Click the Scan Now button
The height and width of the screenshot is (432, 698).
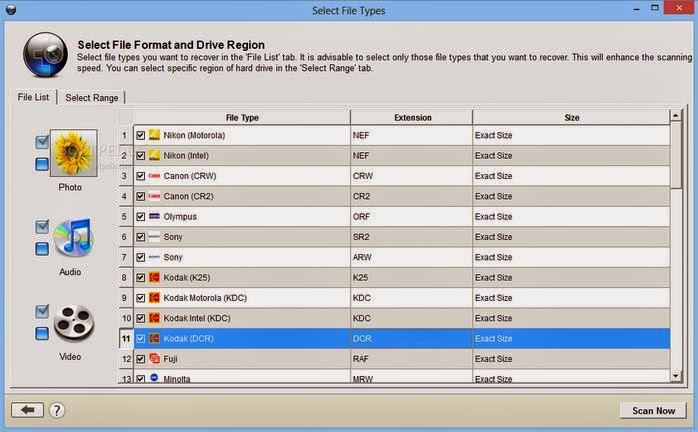pyautogui.click(x=653, y=411)
